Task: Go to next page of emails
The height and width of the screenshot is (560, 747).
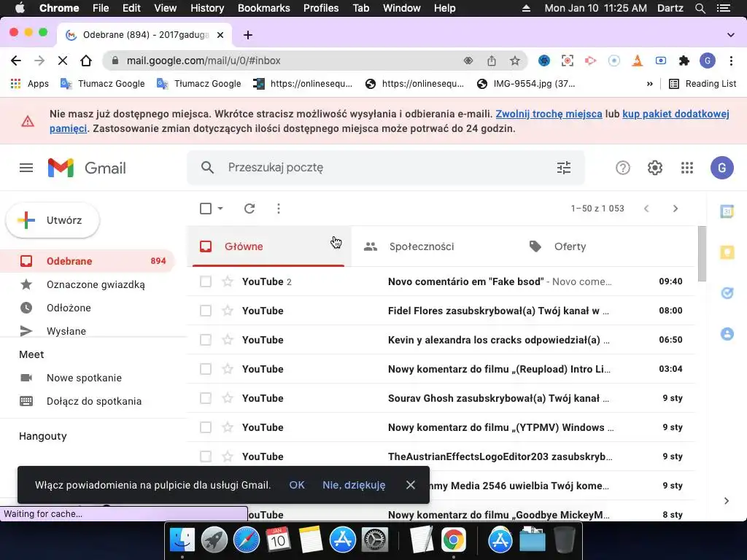Action: tap(675, 209)
